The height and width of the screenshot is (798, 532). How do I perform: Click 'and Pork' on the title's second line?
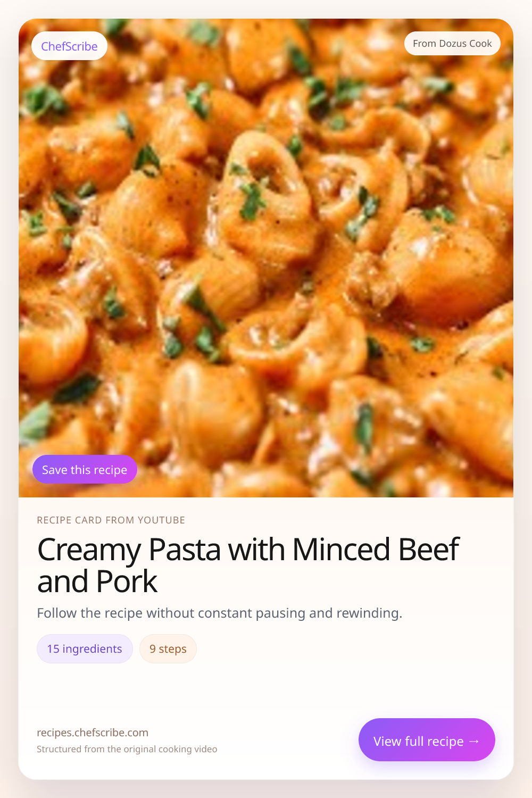97,581
